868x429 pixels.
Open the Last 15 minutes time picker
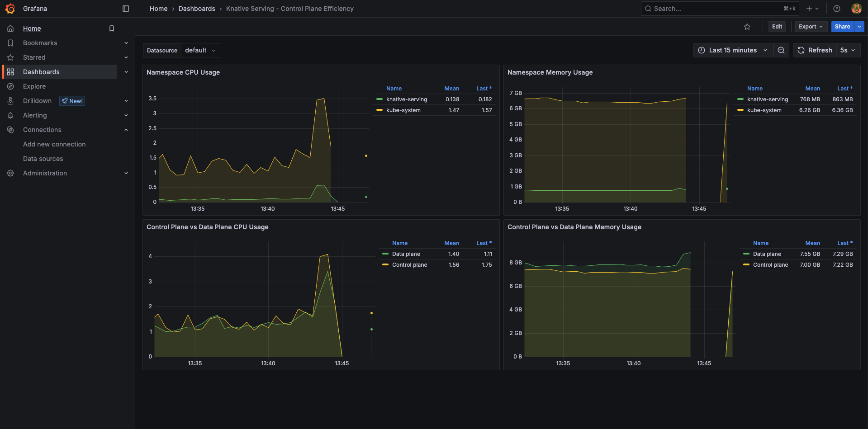[732, 50]
